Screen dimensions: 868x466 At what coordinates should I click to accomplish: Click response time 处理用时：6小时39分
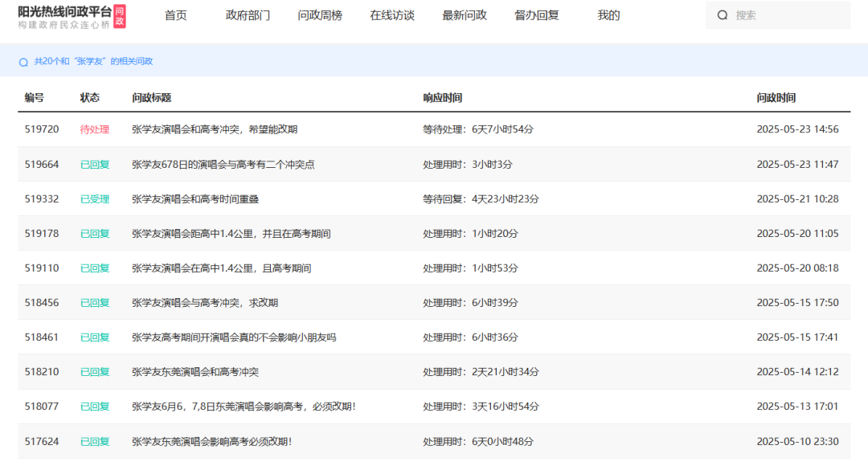point(470,303)
